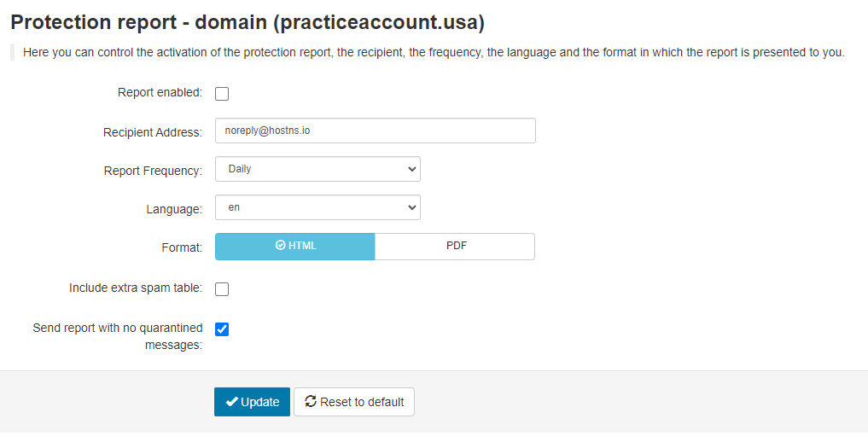Click the Include extra spam table label

coord(136,288)
